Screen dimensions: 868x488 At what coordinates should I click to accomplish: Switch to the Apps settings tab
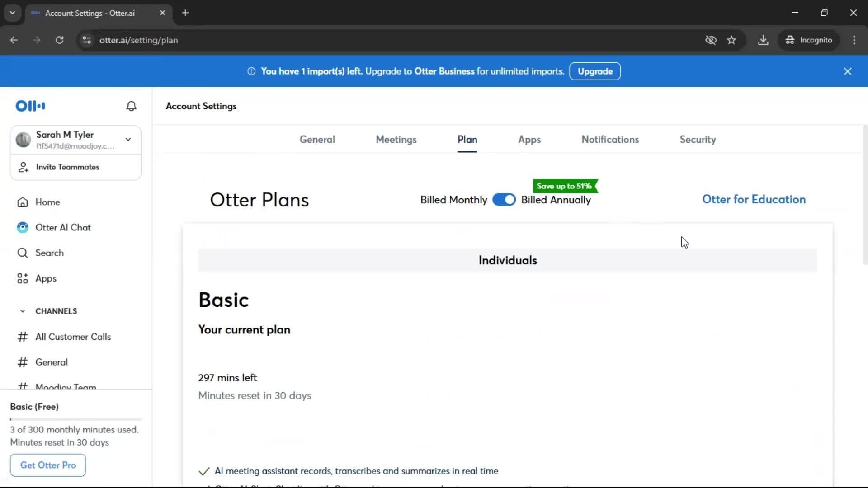pos(529,140)
